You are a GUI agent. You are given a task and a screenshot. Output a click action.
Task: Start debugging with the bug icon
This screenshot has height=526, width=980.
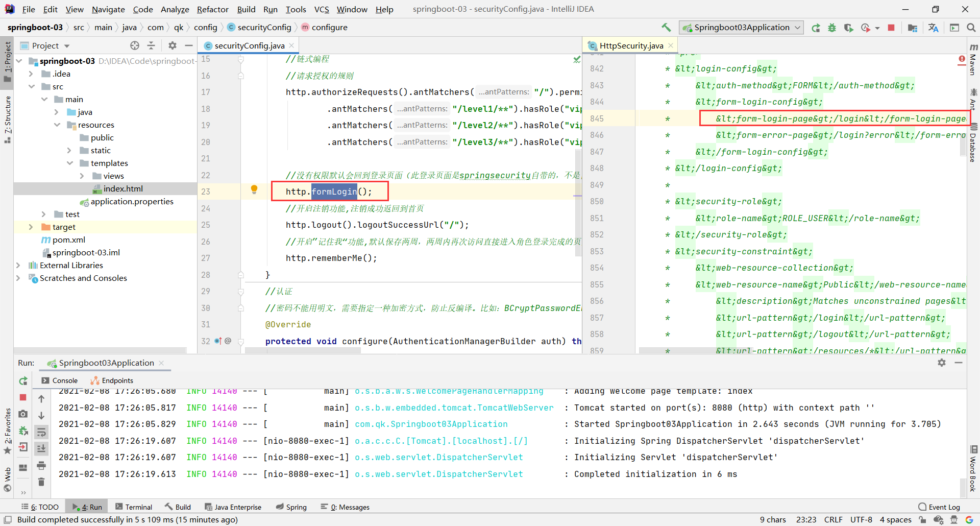click(832, 28)
